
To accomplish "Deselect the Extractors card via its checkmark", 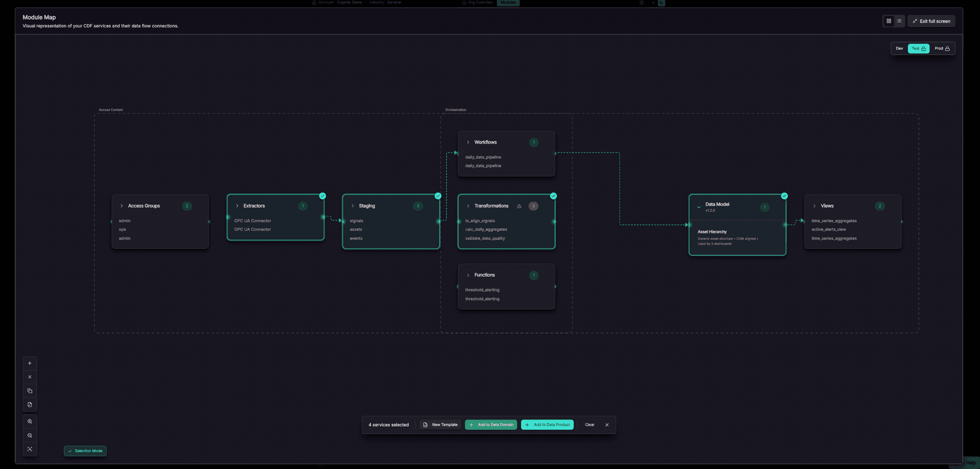I will tap(323, 196).
